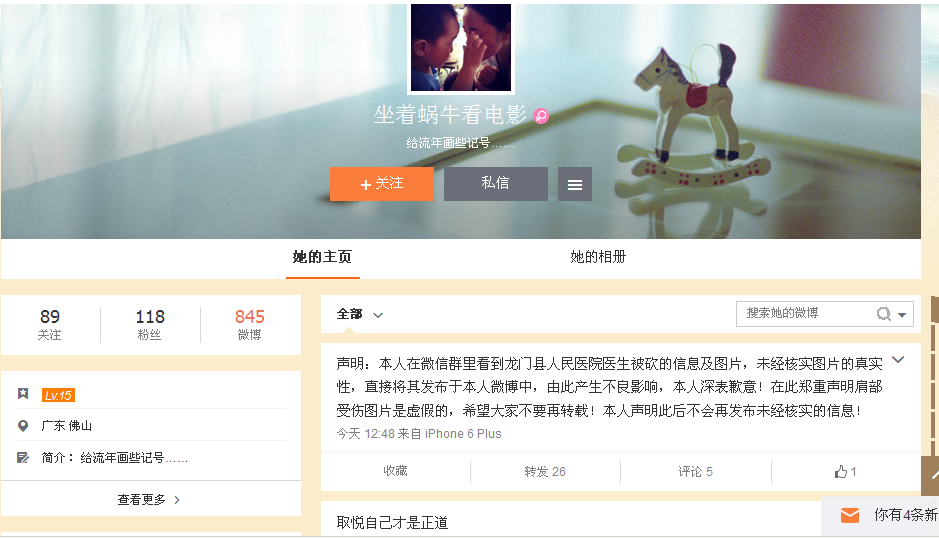Screen dimensions: 939x538
Task: Click the pink badge next to the username
Action: point(541,116)
